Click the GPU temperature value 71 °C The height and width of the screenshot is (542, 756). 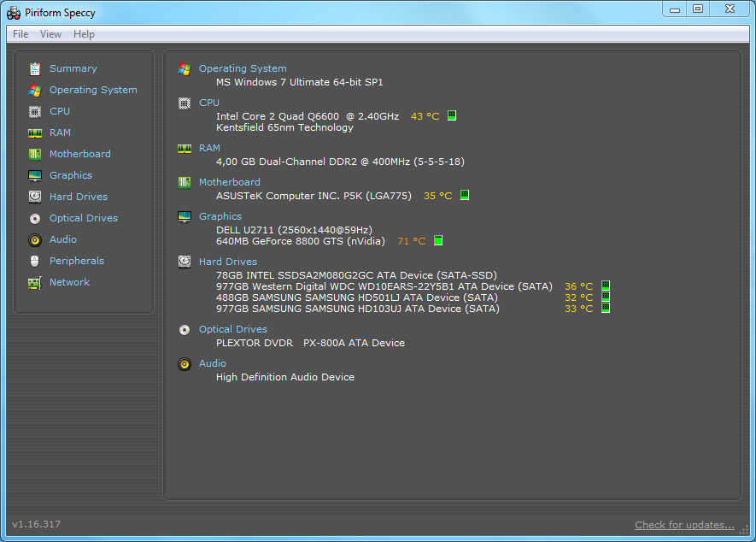click(x=411, y=241)
